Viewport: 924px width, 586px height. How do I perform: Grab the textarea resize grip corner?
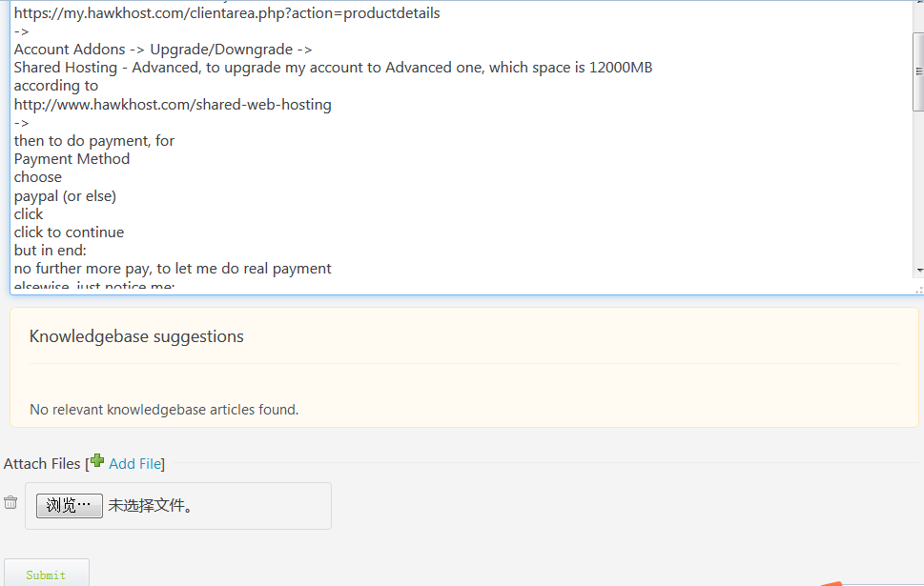[918, 289]
